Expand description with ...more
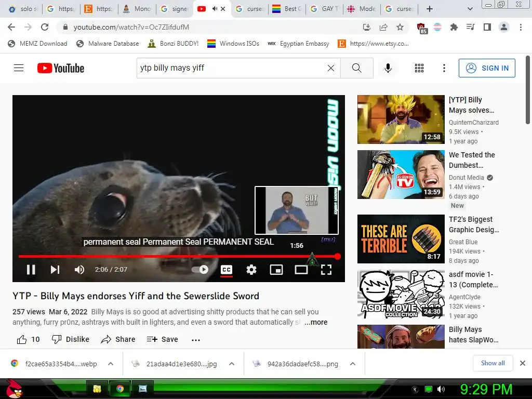 tap(316, 322)
